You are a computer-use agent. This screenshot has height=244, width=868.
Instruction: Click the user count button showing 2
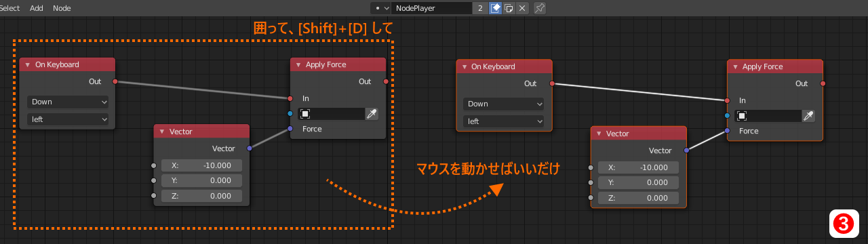pyautogui.click(x=480, y=8)
